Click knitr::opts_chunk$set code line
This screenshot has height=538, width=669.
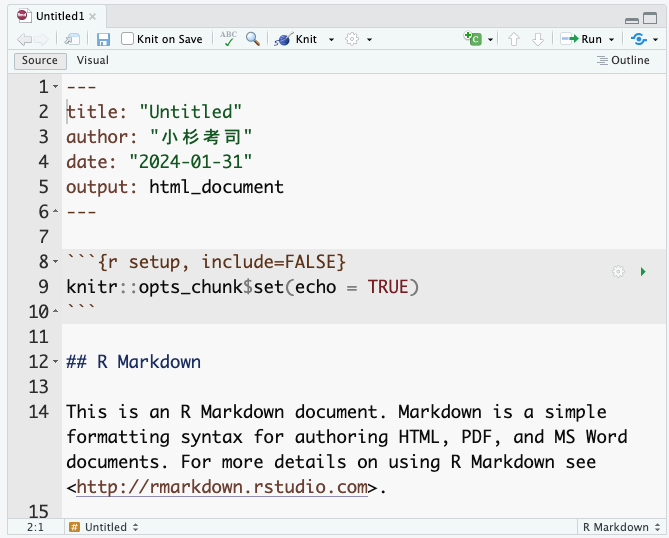(242, 287)
